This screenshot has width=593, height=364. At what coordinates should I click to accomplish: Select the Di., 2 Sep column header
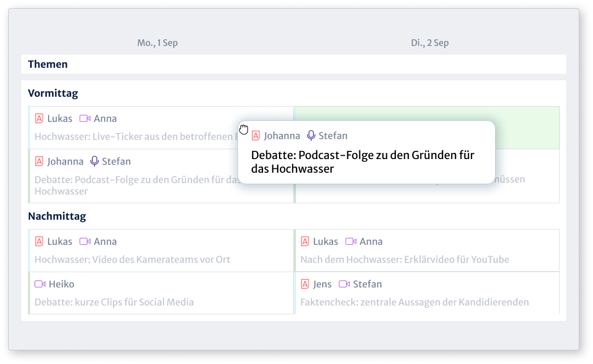pyautogui.click(x=429, y=43)
